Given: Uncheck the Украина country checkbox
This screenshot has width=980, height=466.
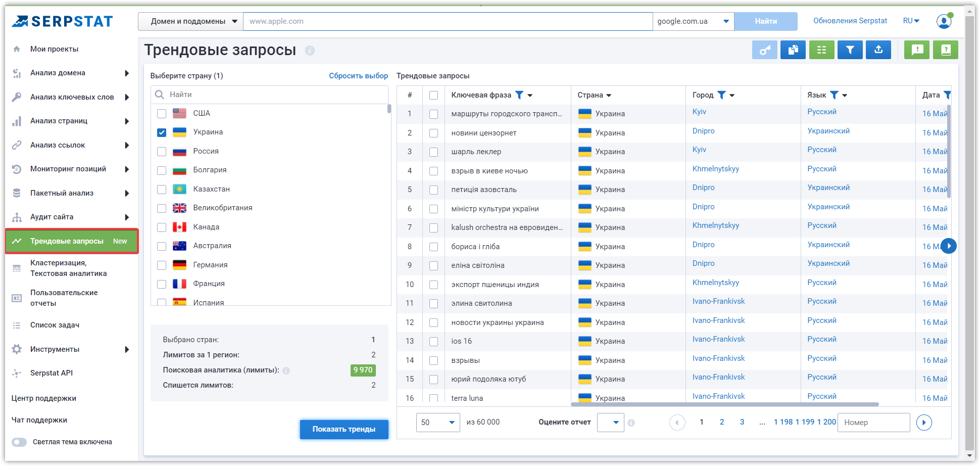Looking at the screenshot, I should point(162,132).
